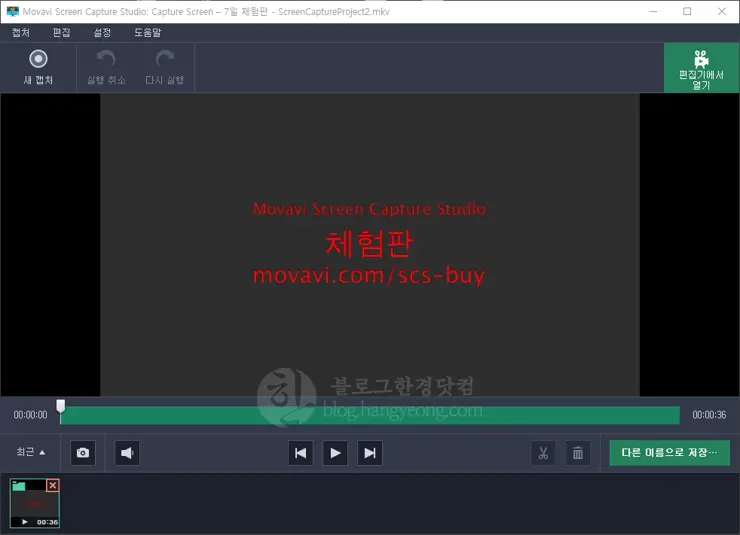
Task: Click the Movavi app icon in title bar
Action: [13, 11]
